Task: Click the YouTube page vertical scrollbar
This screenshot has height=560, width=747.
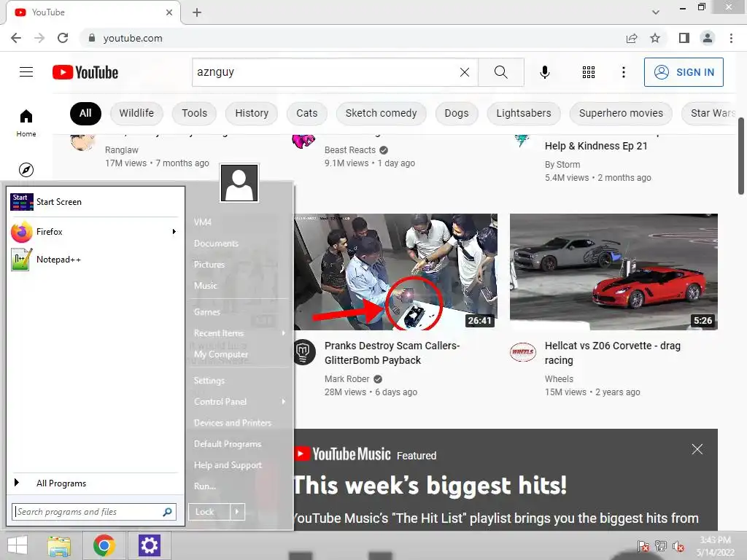Action: (x=741, y=157)
